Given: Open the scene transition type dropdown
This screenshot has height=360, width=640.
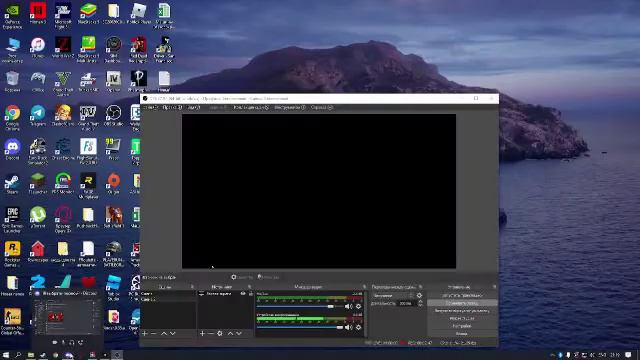Looking at the screenshot, I should coord(393,295).
